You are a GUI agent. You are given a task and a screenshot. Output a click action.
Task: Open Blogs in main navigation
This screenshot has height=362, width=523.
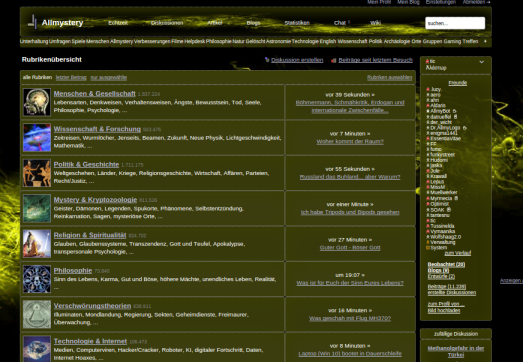[253, 23]
